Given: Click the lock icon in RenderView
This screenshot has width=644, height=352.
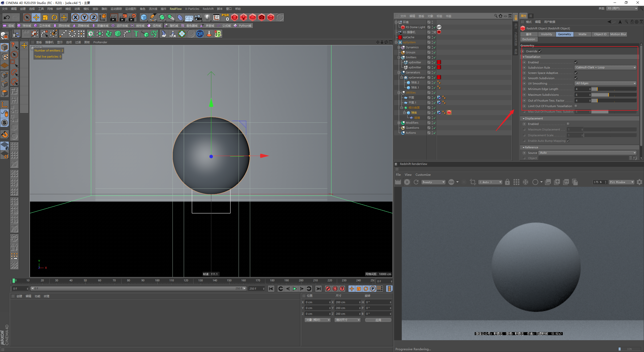Looking at the screenshot, I should point(507,182).
